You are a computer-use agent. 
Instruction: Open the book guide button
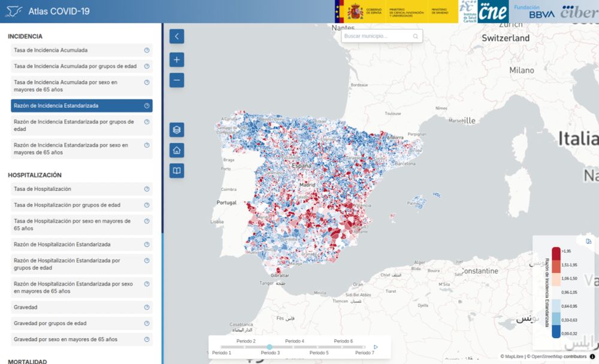click(x=177, y=171)
